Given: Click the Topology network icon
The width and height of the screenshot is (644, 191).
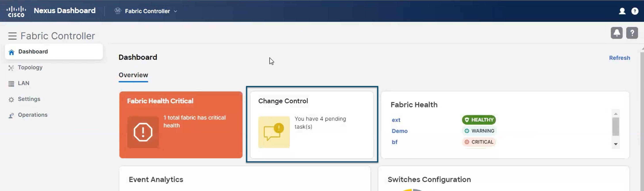Looking at the screenshot, I should tap(11, 68).
